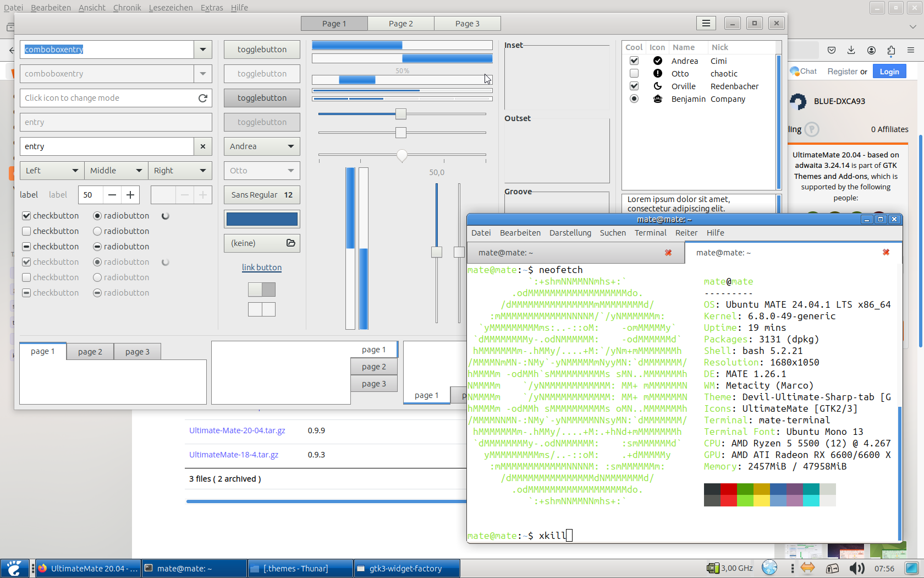Click the spy icon in Benjamin's row
The image size is (924, 578).
(x=657, y=99)
